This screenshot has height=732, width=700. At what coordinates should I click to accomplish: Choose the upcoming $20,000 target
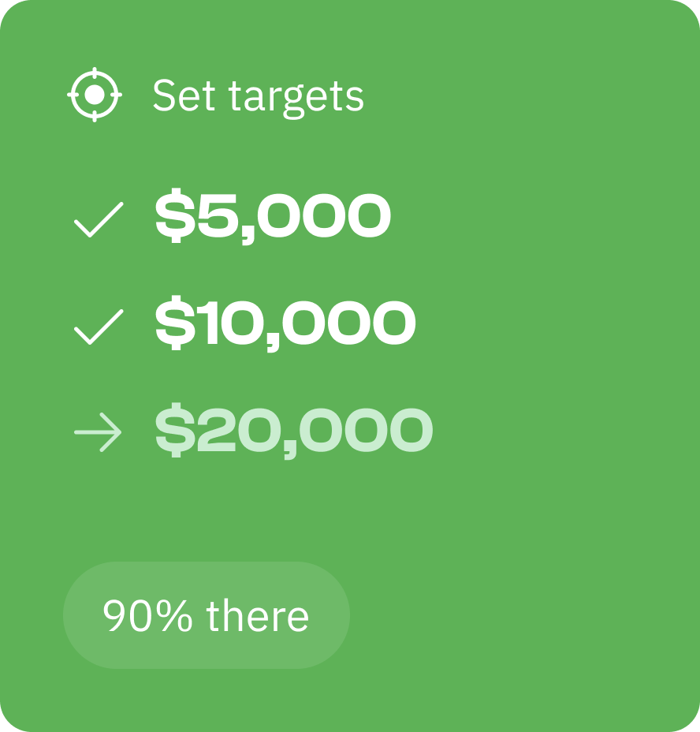(x=294, y=431)
